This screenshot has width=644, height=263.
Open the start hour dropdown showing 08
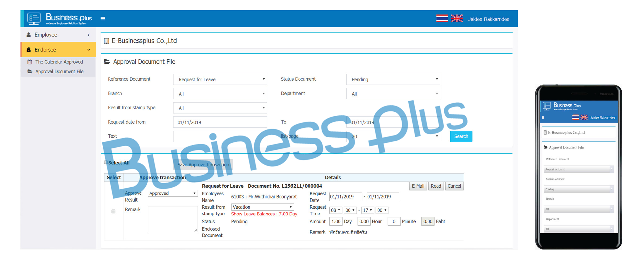(x=335, y=210)
